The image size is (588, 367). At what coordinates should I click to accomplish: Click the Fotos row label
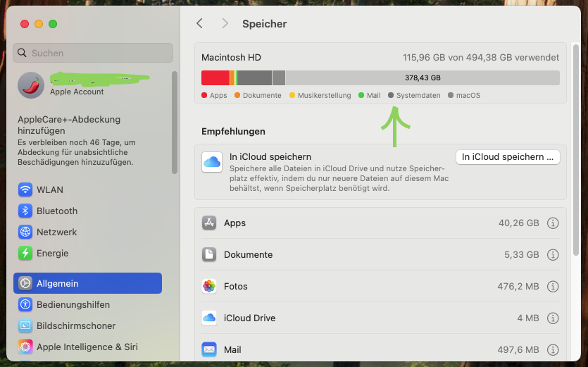point(235,286)
